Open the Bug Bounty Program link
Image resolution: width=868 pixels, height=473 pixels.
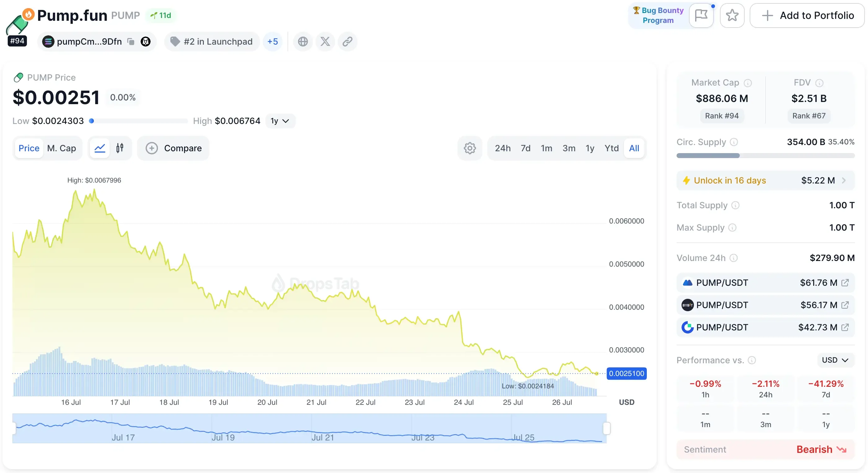coord(658,15)
